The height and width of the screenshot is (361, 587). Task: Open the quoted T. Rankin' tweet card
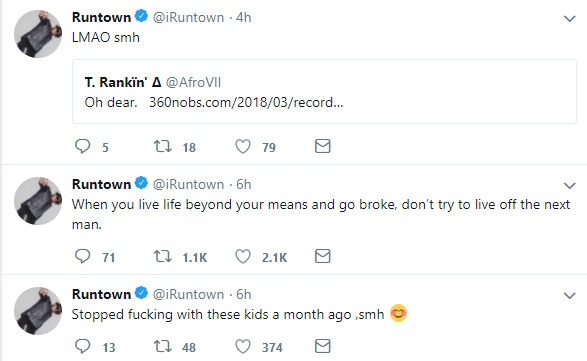(324, 91)
